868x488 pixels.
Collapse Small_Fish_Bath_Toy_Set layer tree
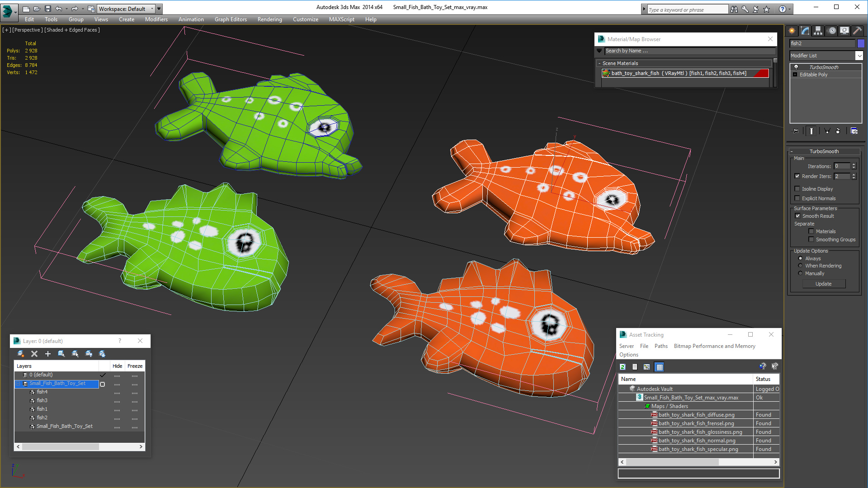point(18,384)
